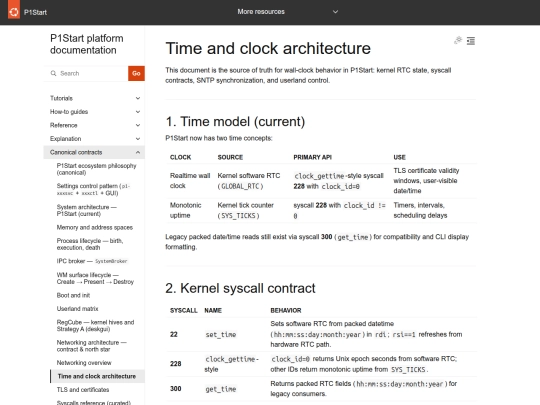Open Boot and init page
Screen dimensions: 540x405
[x=73, y=295]
